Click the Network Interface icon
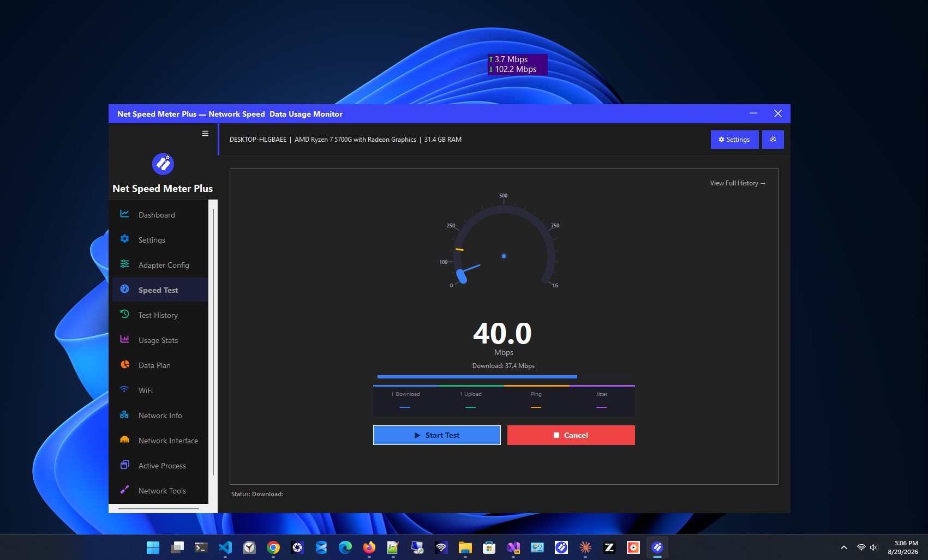Viewport: 928px width, 560px height. (125, 439)
